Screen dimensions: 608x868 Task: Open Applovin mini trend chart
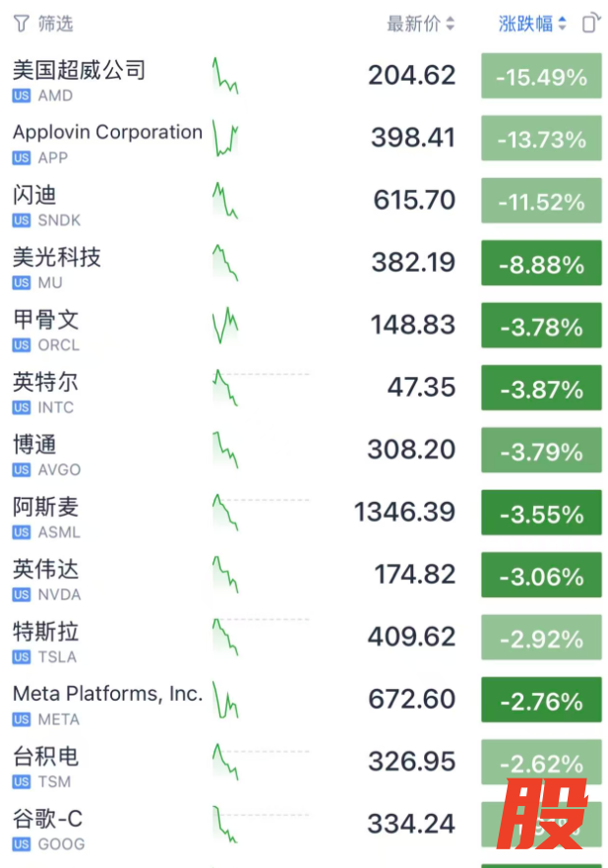225,139
